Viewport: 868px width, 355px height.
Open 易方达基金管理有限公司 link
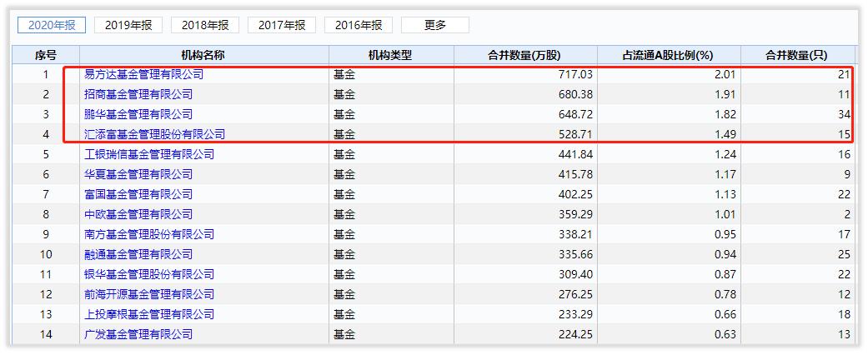(144, 74)
